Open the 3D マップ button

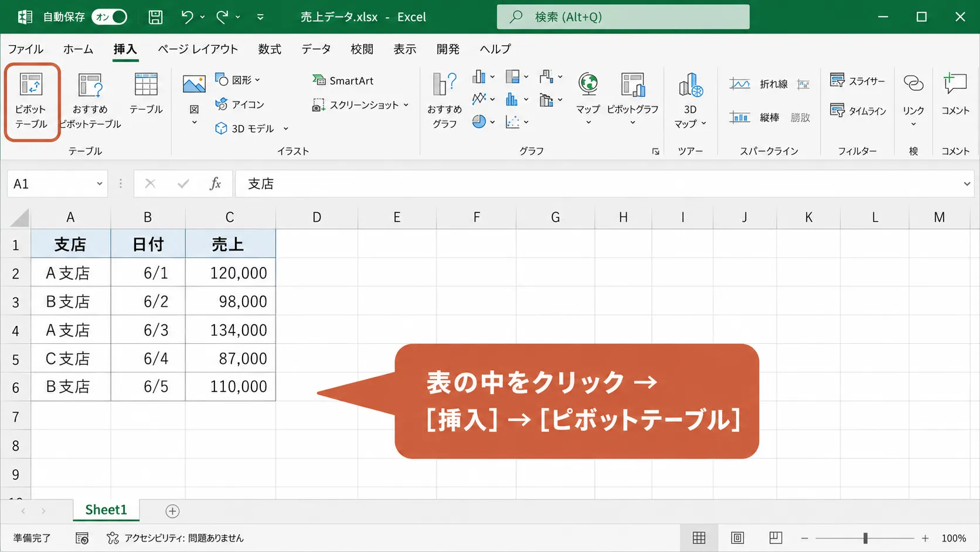(x=690, y=100)
